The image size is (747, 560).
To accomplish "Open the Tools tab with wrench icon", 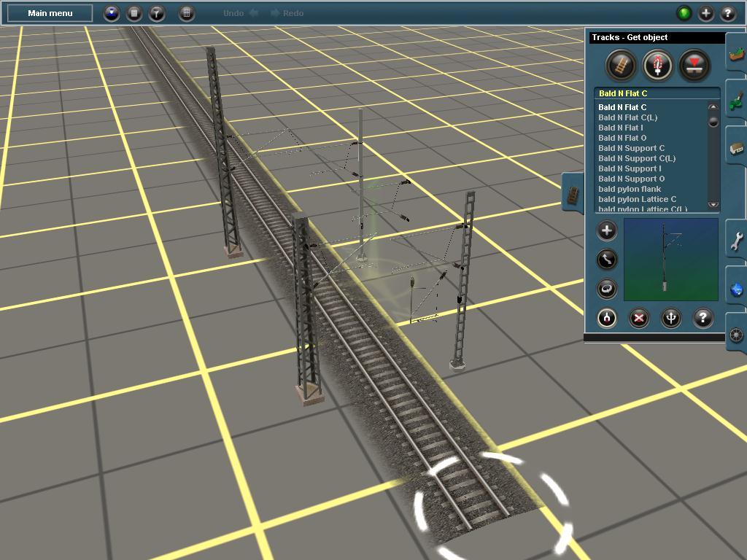I will (736, 241).
